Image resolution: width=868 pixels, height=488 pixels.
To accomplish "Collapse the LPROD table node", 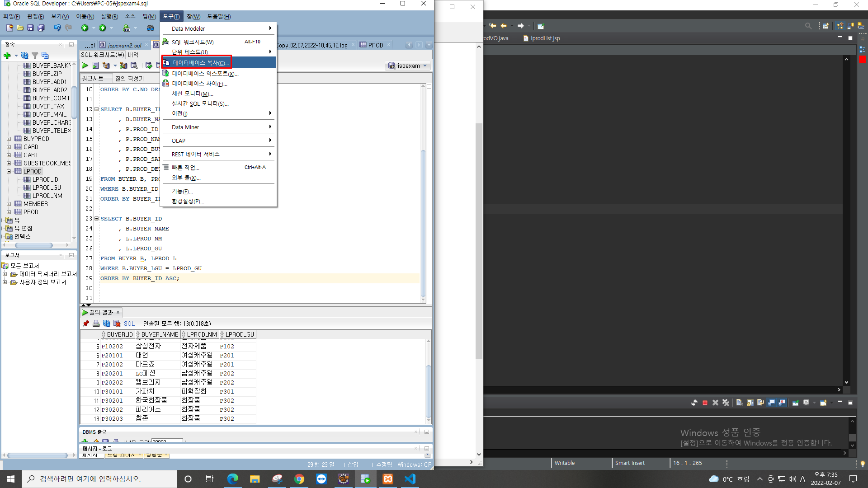I will [x=9, y=171].
